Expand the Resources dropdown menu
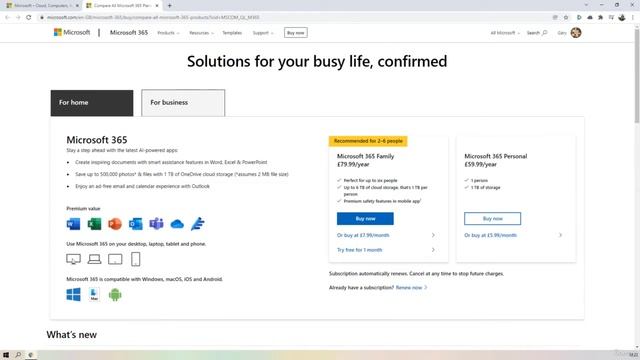 [201, 33]
